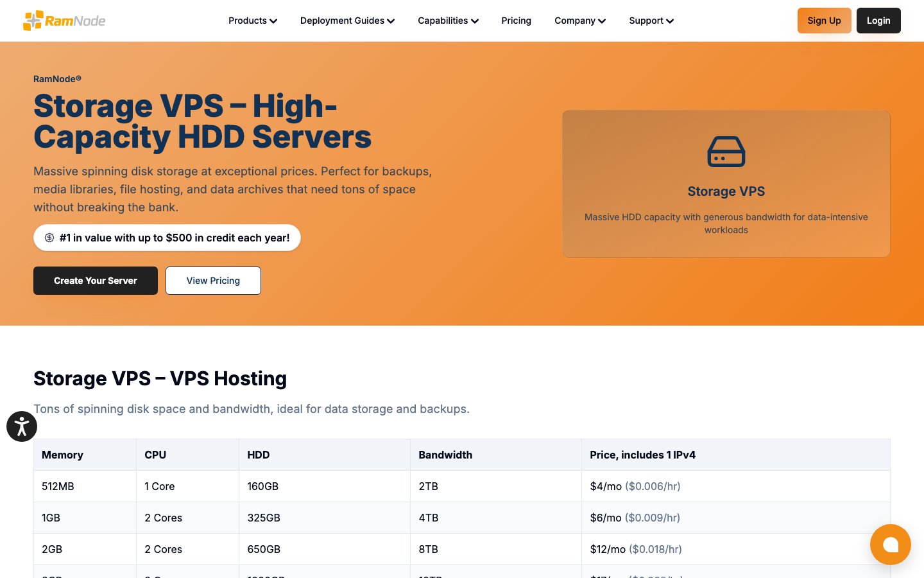This screenshot has height=578, width=924.
Task: Select the 8TB bandwidth cell
Action: click(496, 549)
